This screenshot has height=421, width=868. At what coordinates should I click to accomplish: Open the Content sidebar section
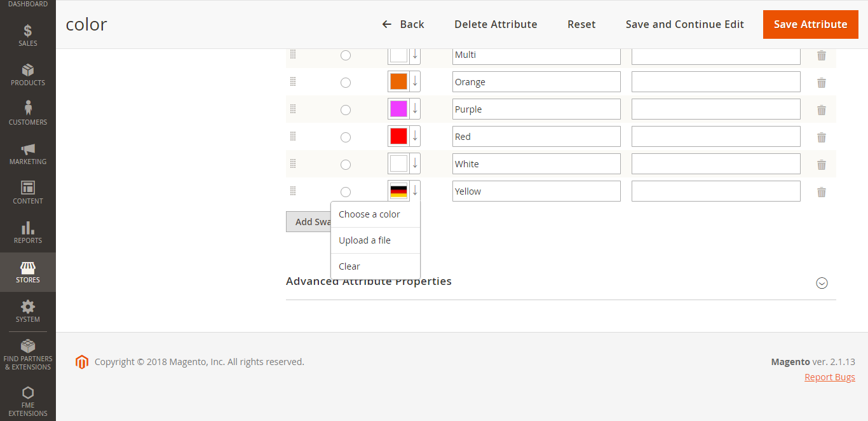click(28, 193)
